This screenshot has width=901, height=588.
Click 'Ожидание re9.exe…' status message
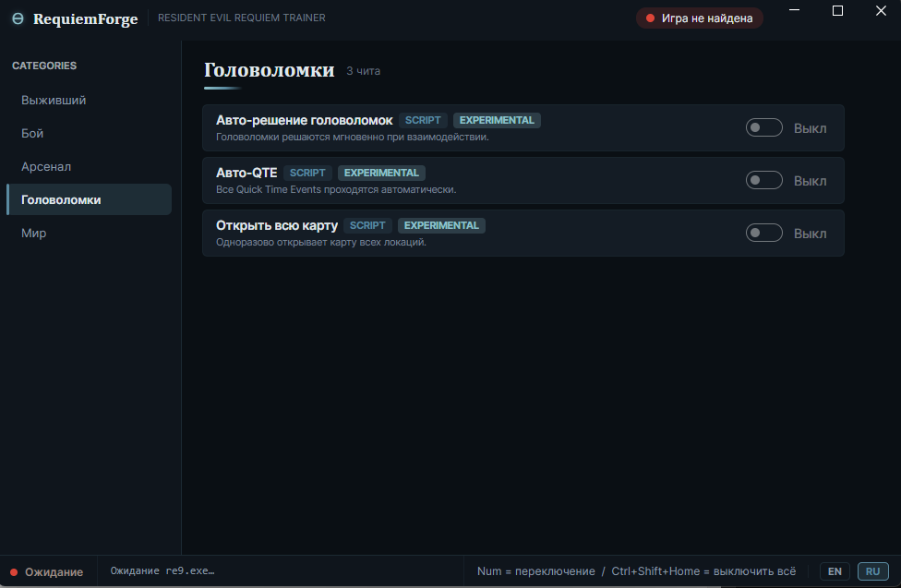tap(162, 570)
